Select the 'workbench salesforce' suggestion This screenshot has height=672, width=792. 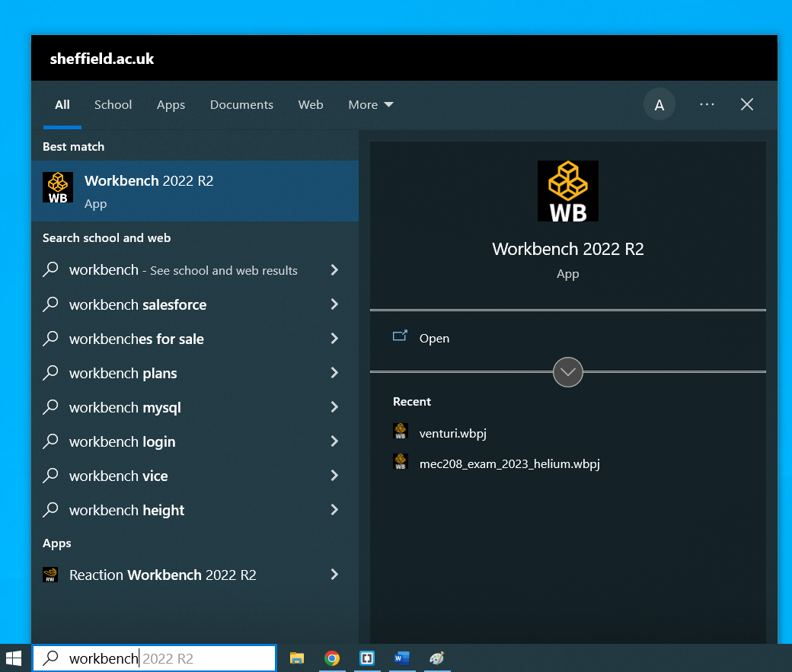coord(138,304)
